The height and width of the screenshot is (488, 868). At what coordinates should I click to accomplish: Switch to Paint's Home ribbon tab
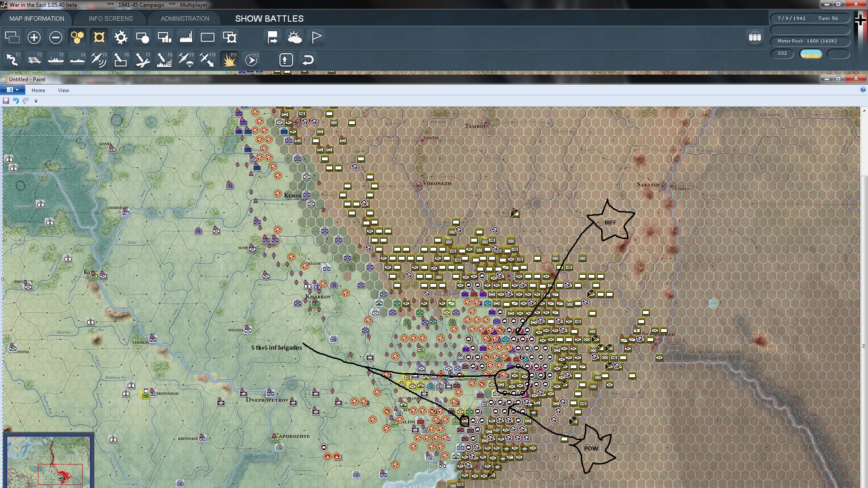click(x=38, y=90)
